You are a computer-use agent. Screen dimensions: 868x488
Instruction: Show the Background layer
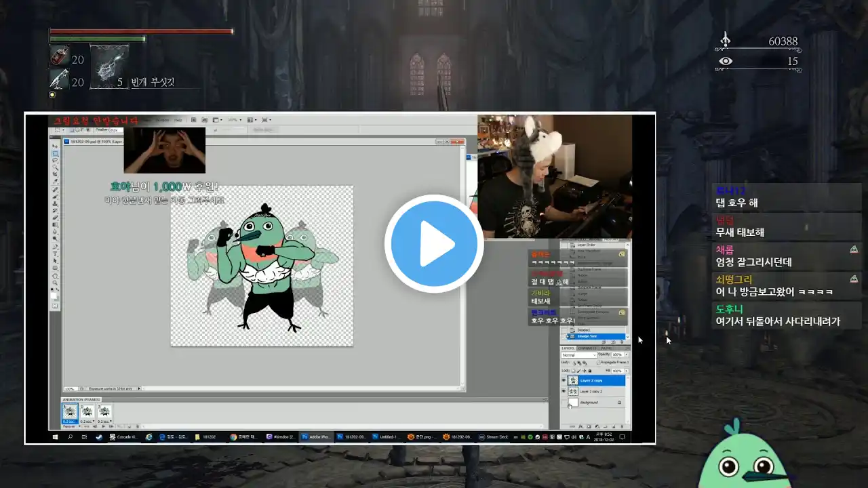564,403
